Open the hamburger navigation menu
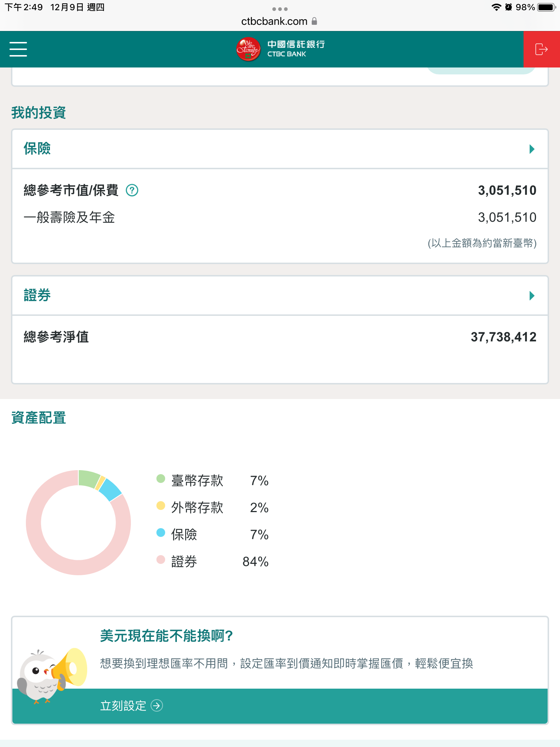 (x=18, y=49)
